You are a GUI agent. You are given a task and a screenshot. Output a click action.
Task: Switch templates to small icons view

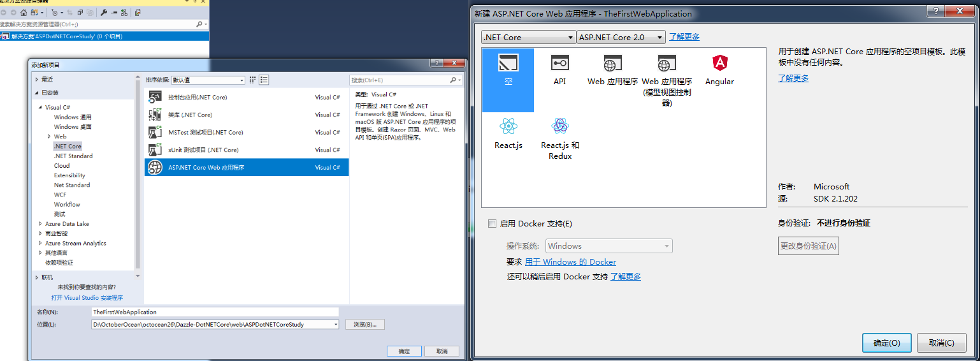point(252,80)
